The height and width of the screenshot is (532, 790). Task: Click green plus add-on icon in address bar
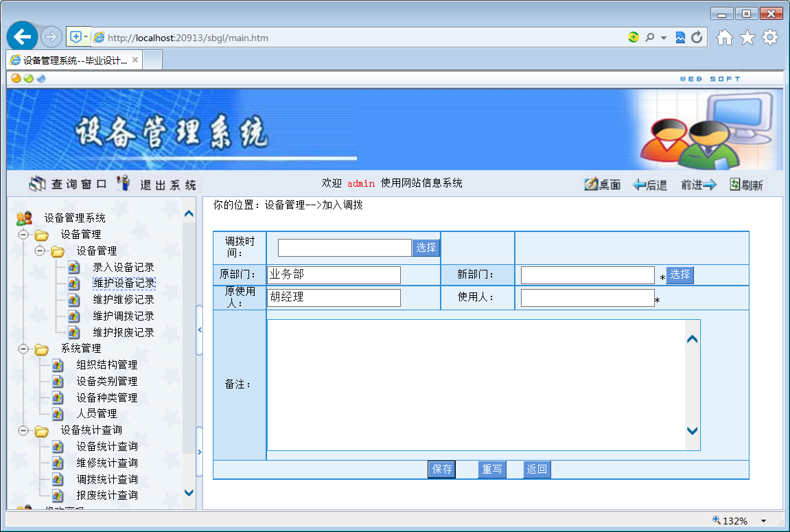634,37
